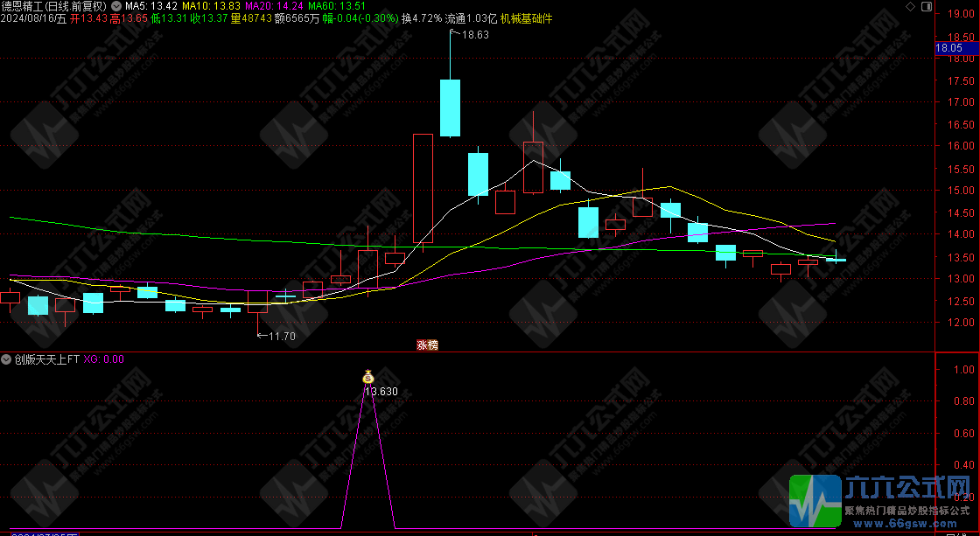Click the large red hollow limit-up candlestick
The width and height of the screenshot is (980, 536).
point(423,188)
